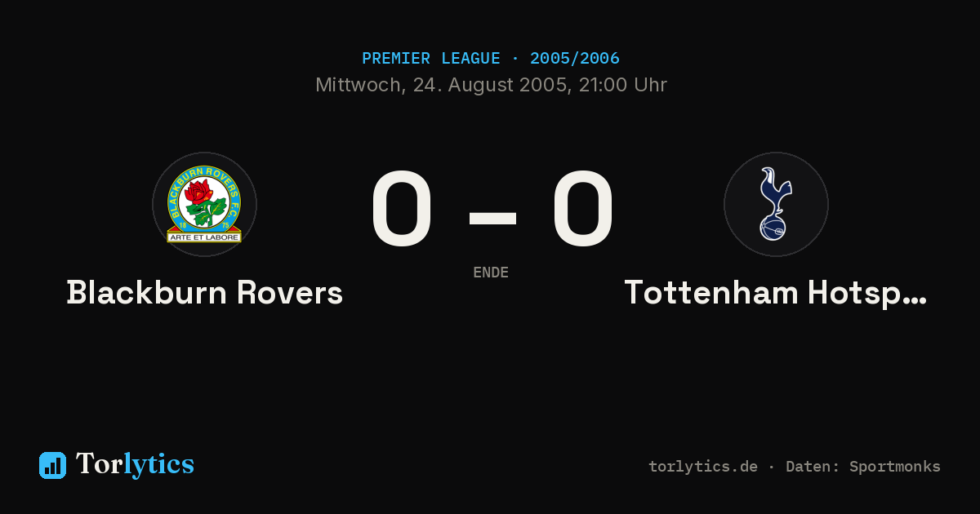The width and height of the screenshot is (980, 514).
Task: Click the football beneath the Tottenham cockerel
Action: [773, 227]
